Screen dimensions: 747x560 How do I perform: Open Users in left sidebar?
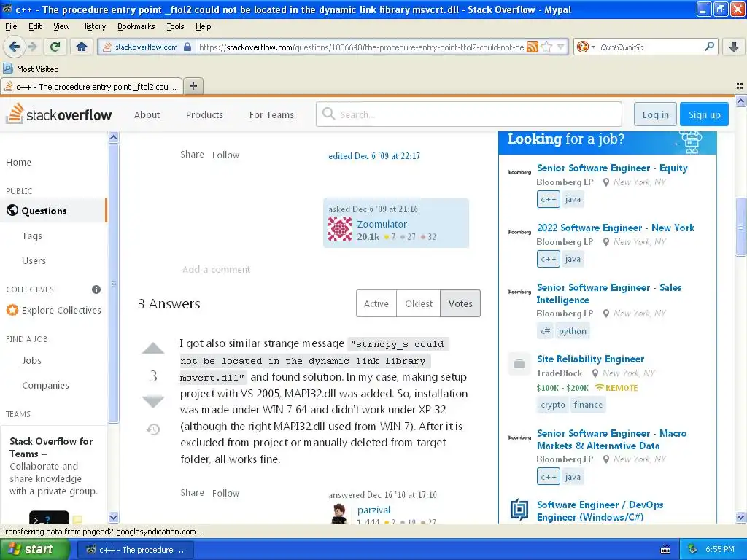tap(34, 260)
